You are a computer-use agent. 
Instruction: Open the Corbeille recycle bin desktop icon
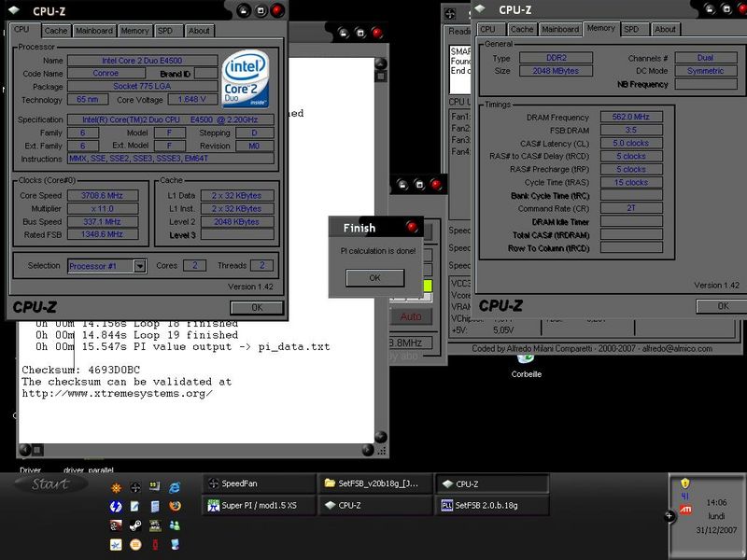coord(526,366)
